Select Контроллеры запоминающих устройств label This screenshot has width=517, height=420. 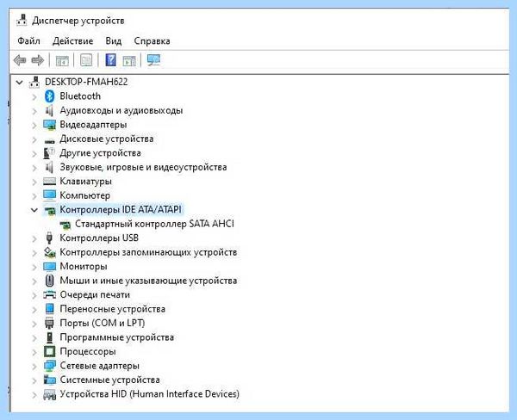pos(148,252)
